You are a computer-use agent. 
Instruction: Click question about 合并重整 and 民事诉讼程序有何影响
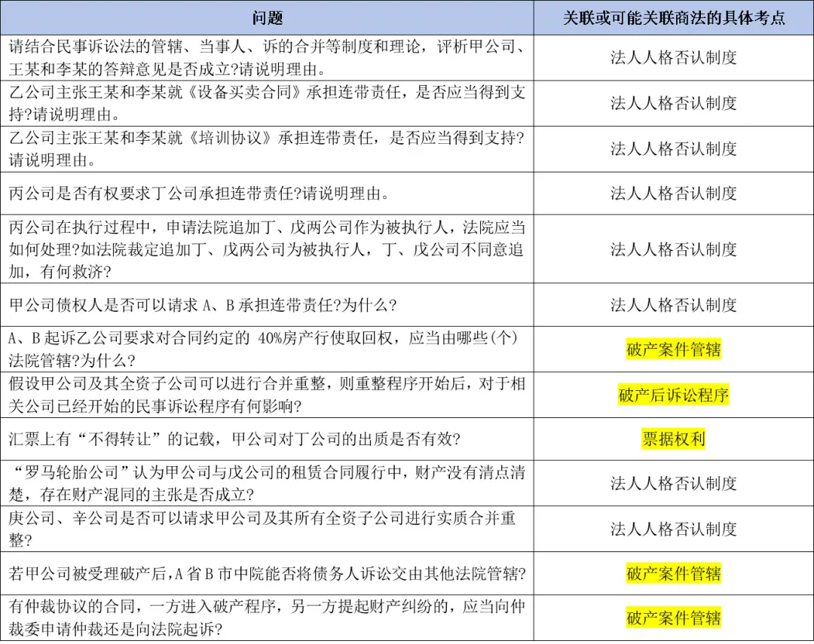pos(268,395)
